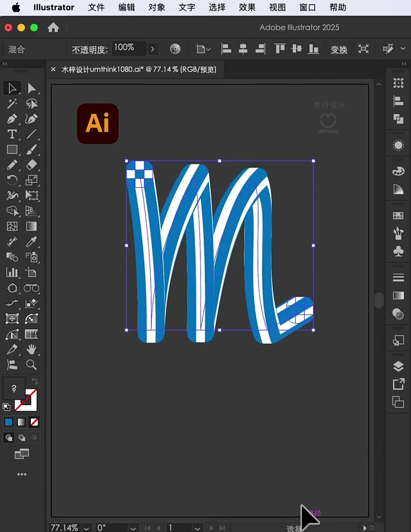Open the recolor artwork wheel
The width and height of the screenshot is (411, 532).
pyautogui.click(x=175, y=49)
